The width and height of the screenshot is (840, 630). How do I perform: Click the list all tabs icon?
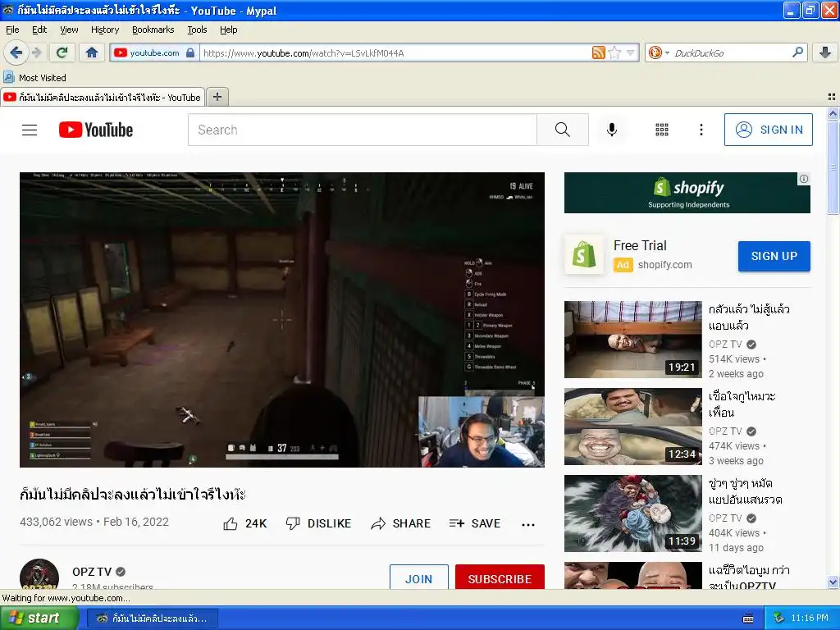tap(832, 97)
